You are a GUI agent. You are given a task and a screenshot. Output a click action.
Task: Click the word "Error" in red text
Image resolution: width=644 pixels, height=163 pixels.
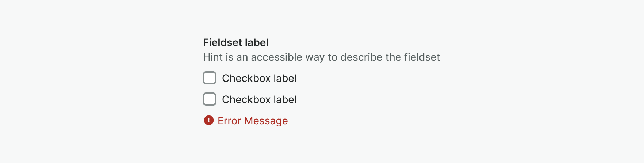click(x=229, y=121)
